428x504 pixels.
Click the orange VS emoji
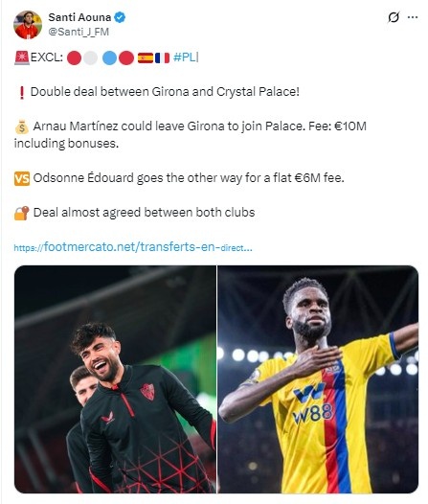click(x=22, y=179)
